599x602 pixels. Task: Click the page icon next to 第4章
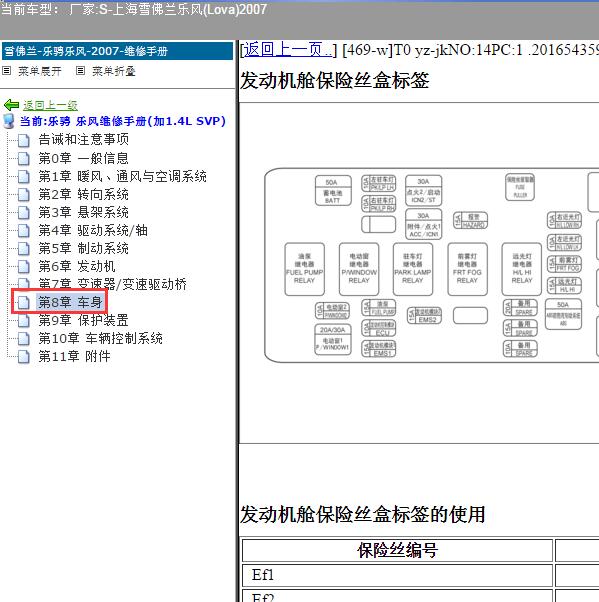tap(24, 231)
